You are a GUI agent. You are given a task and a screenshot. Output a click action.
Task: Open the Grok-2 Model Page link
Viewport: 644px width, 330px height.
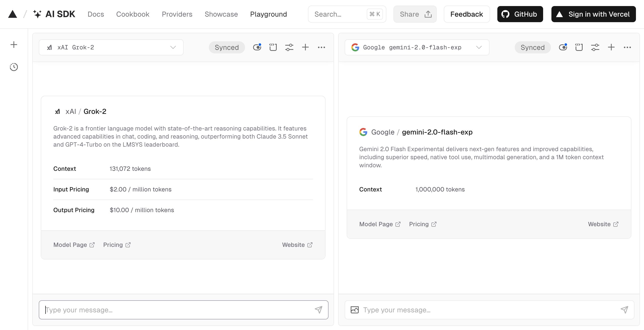[74, 245]
